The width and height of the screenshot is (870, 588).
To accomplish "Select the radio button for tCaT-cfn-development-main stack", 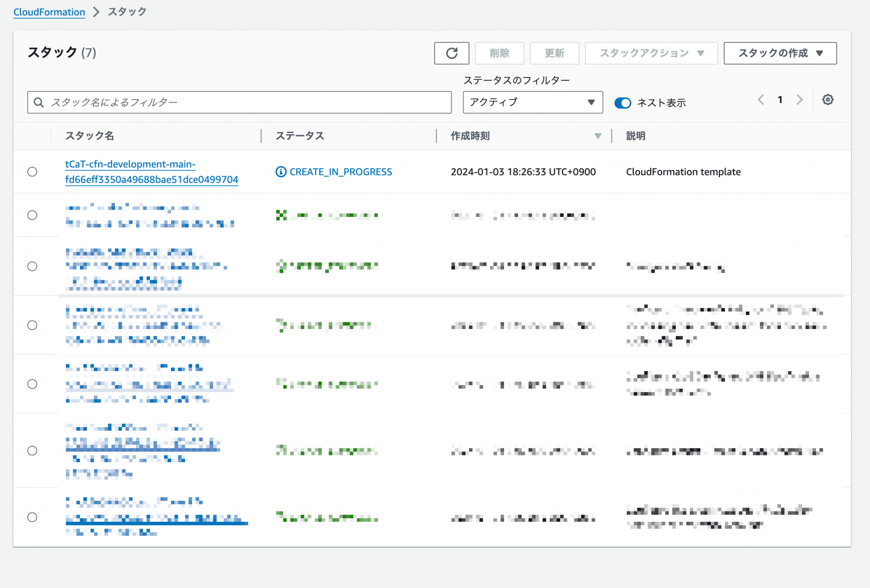I will click(32, 172).
